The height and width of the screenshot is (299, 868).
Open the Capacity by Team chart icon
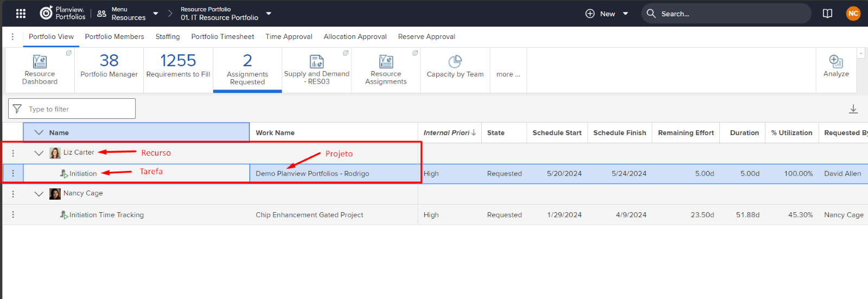point(455,61)
